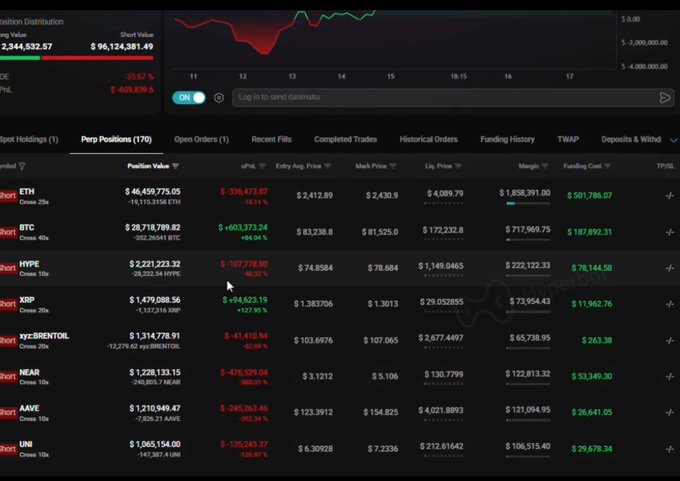The width and height of the screenshot is (680, 481).
Task: Click BTC TP/SL -/- value
Action: 670,232
